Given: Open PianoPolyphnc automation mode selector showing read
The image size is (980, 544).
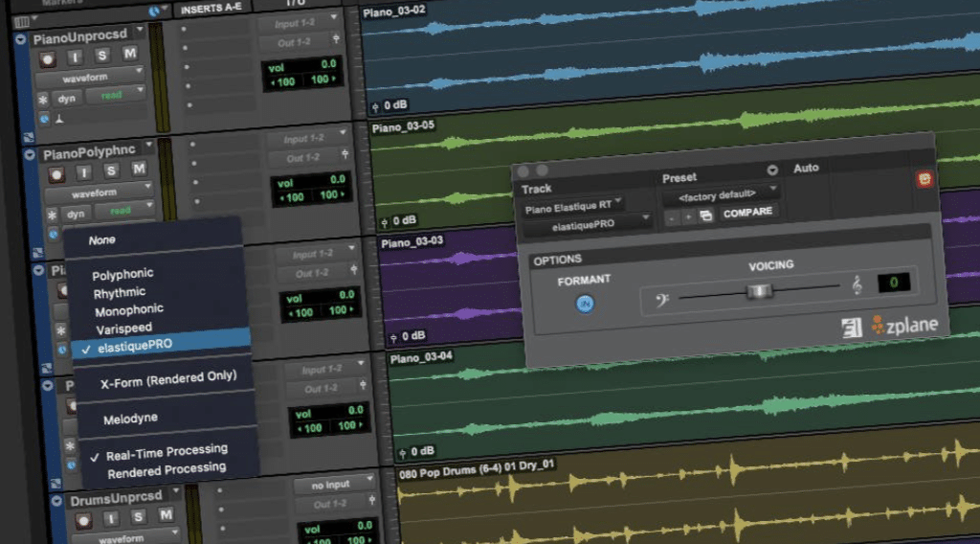Looking at the screenshot, I should (124, 211).
